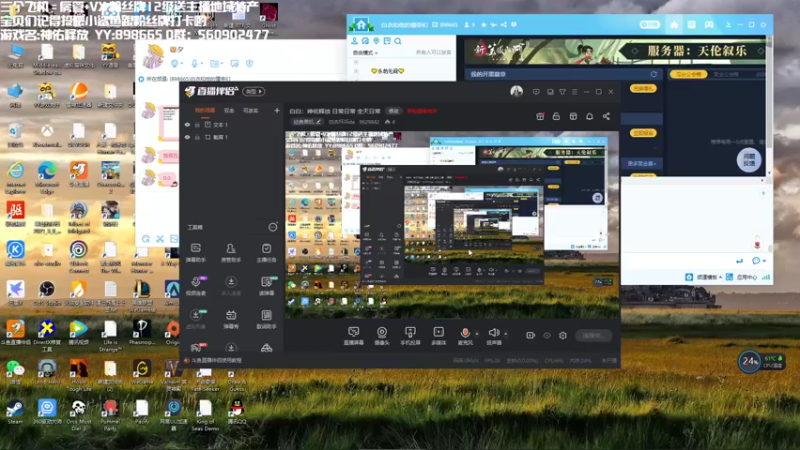Switch to the third scene tab
Screen dimensions: 800x450
pos(251,111)
